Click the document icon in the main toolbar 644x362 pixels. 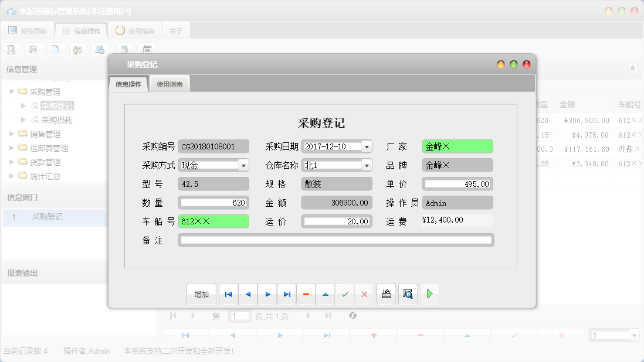click(x=55, y=49)
